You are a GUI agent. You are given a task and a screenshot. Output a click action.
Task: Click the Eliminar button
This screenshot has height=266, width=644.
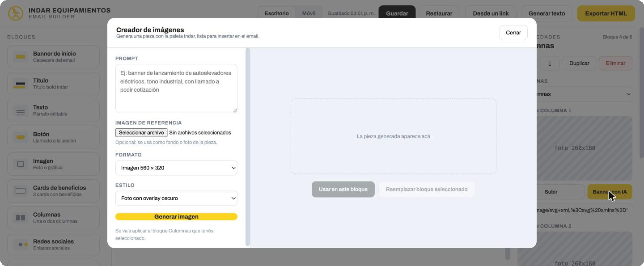[615, 63]
